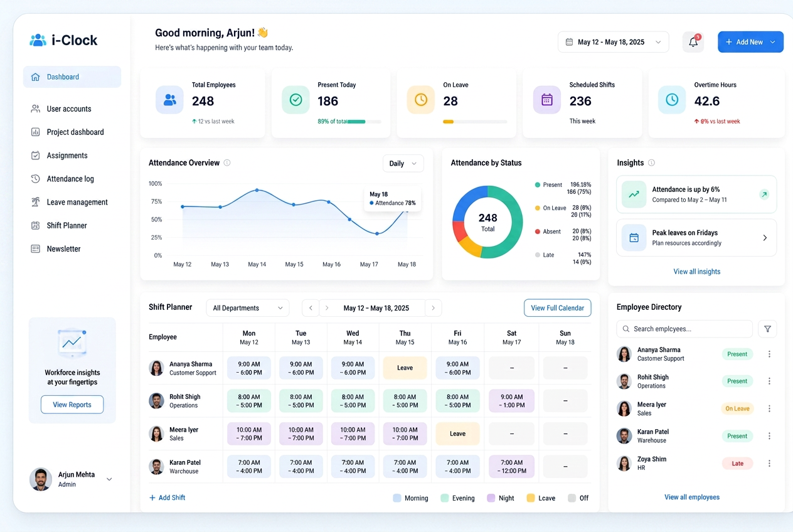The width and height of the screenshot is (793, 532).
Task: Click the i-Clock people logo icon
Action: click(x=38, y=40)
